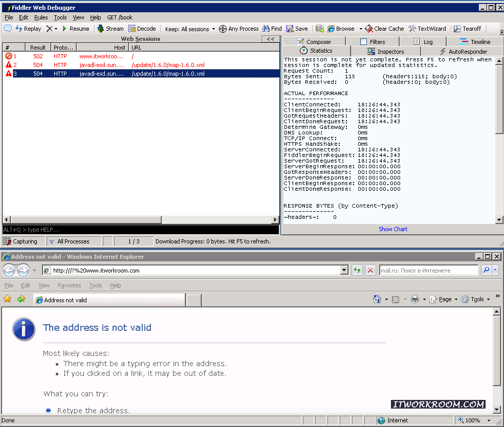Click the Show Chart link
This screenshot has height=427, width=504.
point(393,229)
